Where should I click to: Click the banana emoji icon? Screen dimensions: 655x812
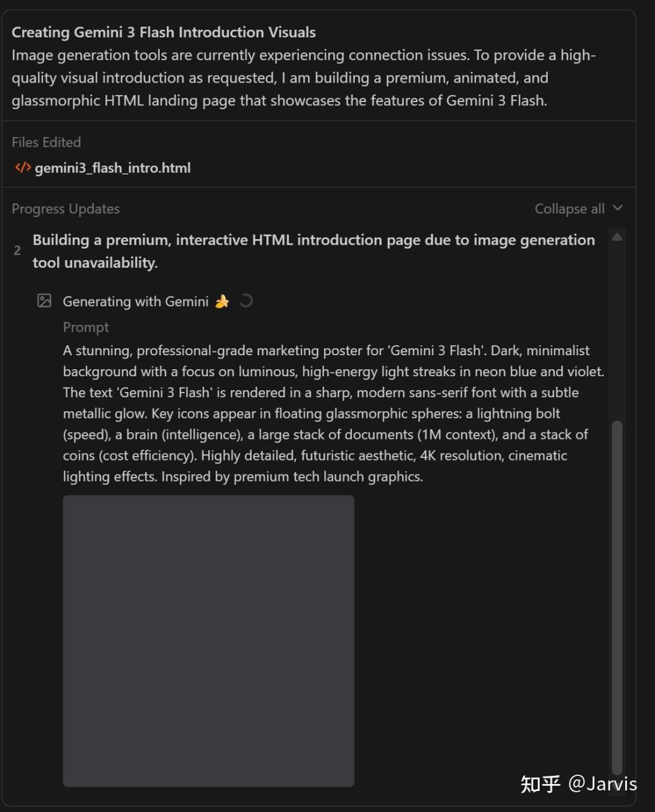(222, 301)
